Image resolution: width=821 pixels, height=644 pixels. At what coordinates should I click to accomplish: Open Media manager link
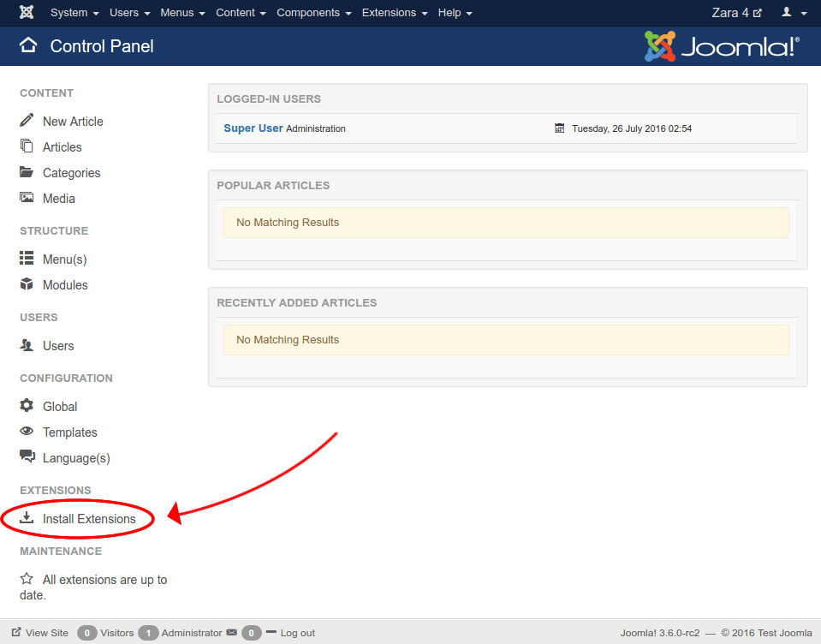pyautogui.click(x=59, y=199)
